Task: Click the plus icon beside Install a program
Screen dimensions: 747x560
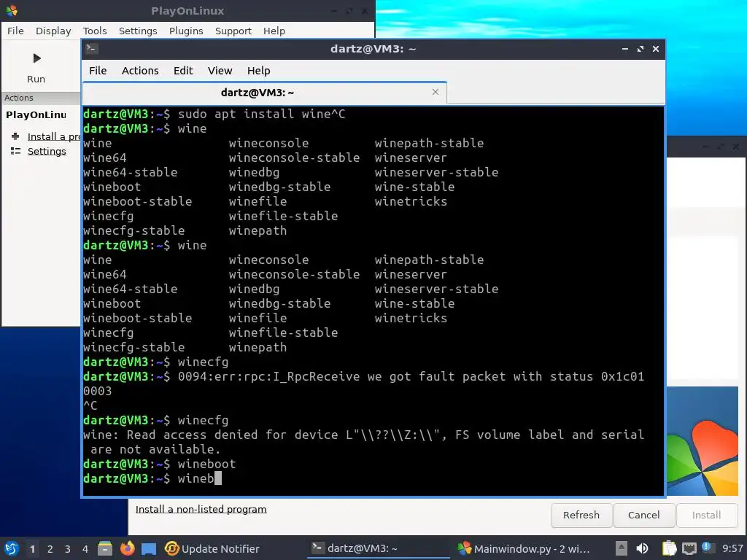Action: 15,136
